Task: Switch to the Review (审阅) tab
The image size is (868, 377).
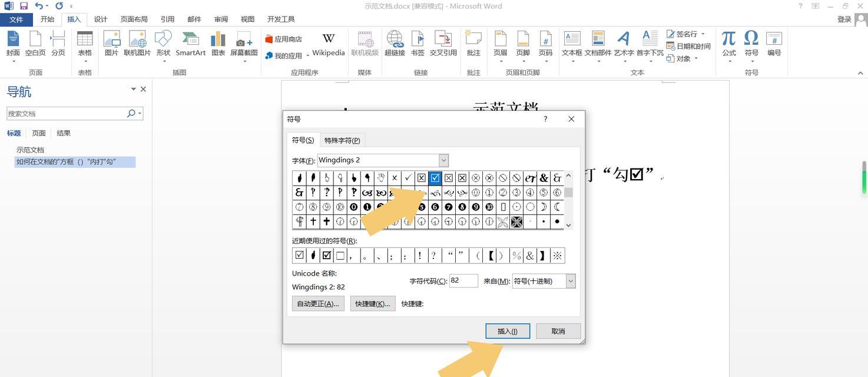Action: click(221, 19)
